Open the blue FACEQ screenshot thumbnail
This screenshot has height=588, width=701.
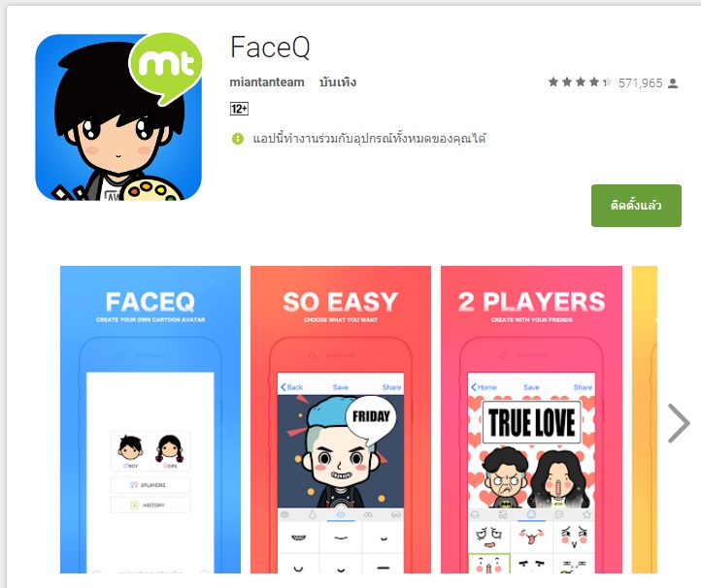(x=150, y=419)
